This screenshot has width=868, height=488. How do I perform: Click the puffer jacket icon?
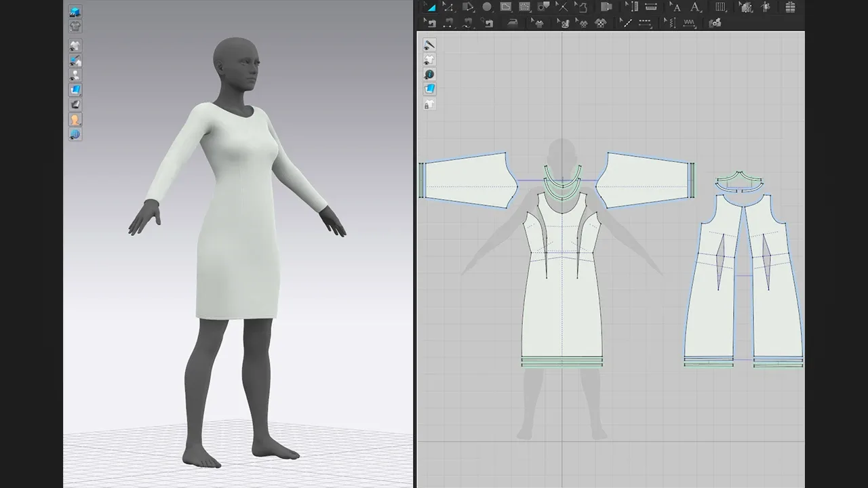coord(791,7)
